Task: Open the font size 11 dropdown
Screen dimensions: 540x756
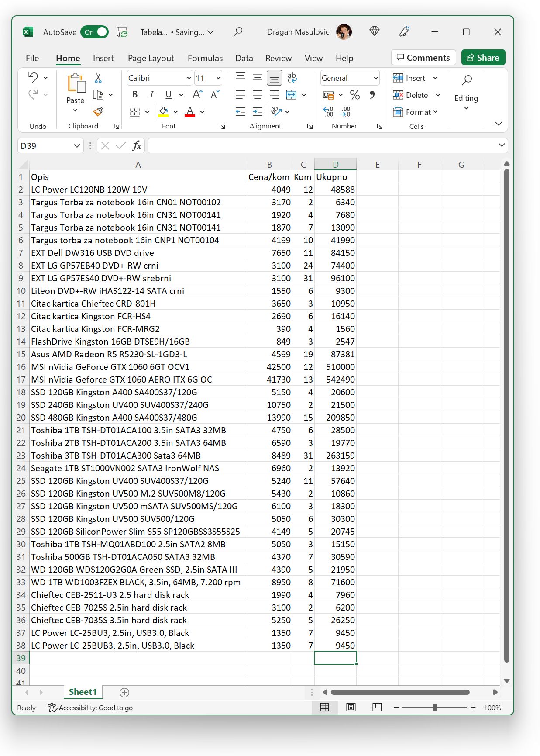Action: (218, 78)
